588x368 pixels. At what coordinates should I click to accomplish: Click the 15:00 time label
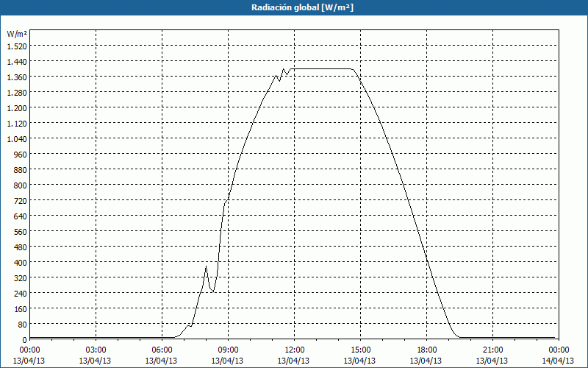360,350
